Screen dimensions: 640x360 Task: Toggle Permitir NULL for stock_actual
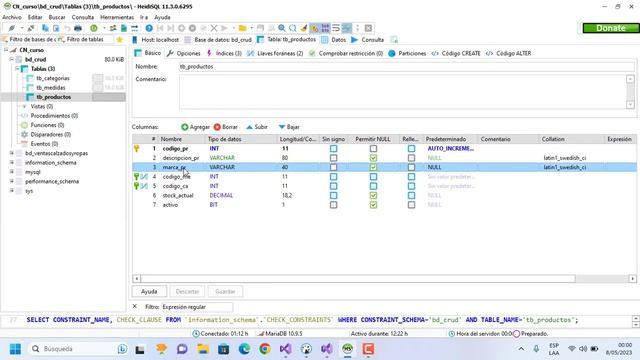click(x=373, y=196)
